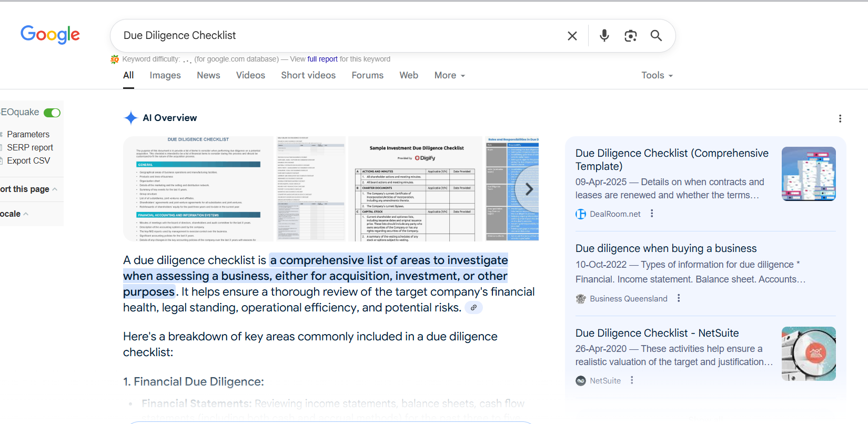Toggle the SEOquake switch off
868x424 pixels.
(52, 113)
